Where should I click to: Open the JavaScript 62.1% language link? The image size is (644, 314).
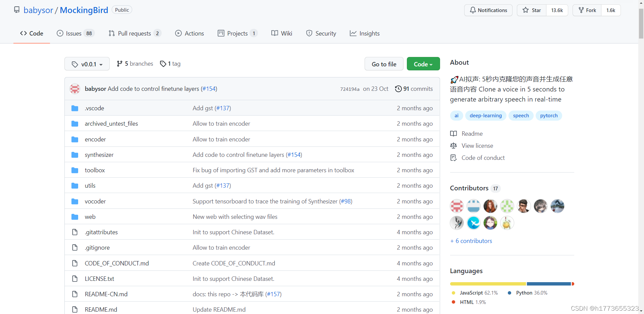[x=475, y=293]
